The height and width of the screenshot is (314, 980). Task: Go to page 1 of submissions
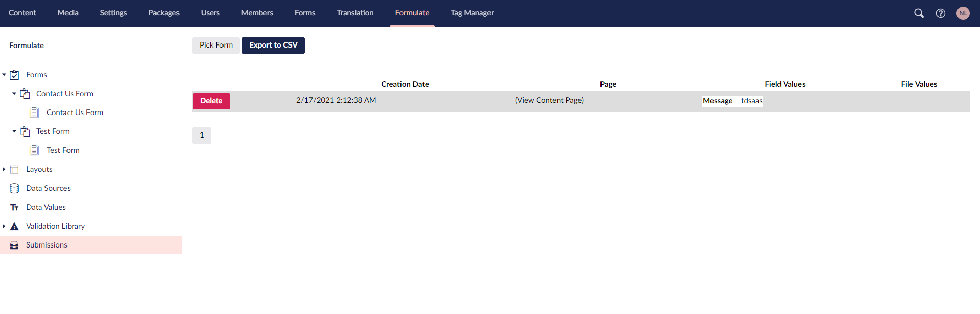pyautogui.click(x=202, y=135)
